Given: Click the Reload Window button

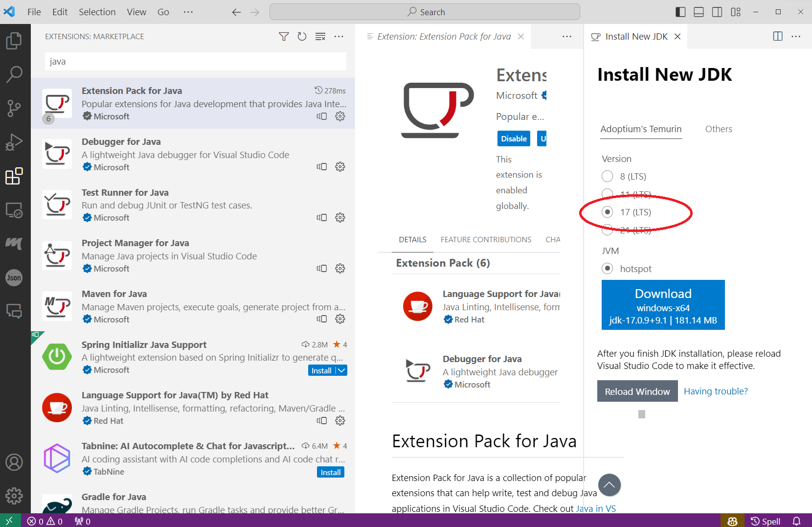Looking at the screenshot, I should pyautogui.click(x=637, y=391).
